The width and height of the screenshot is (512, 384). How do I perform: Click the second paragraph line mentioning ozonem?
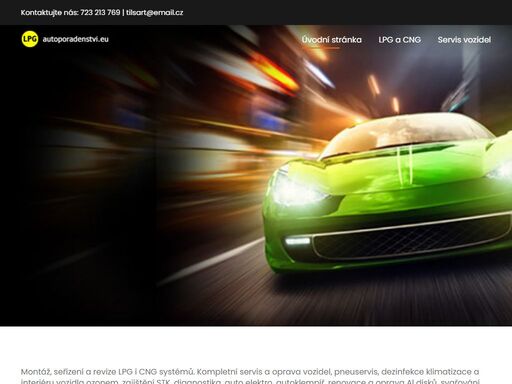click(x=250, y=381)
